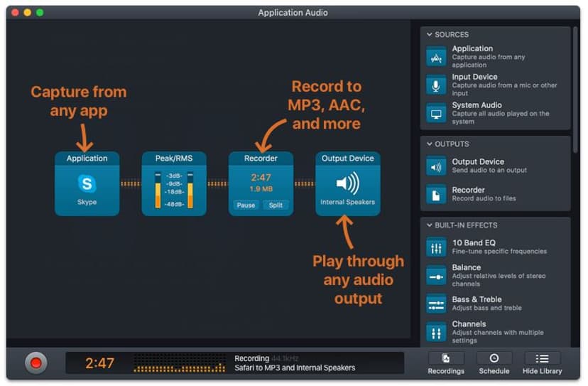Select the Skype Application block
588x386 pixels.
pos(87,183)
